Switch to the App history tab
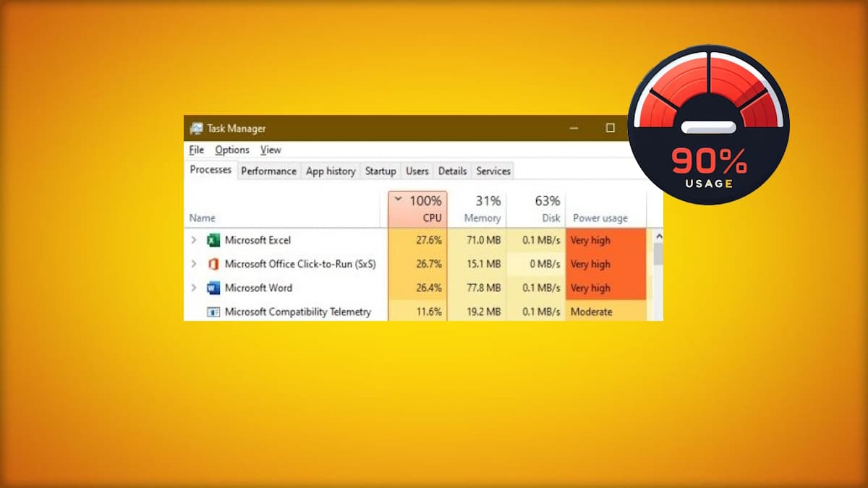The width and height of the screenshot is (868, 488). pos(331,171)
